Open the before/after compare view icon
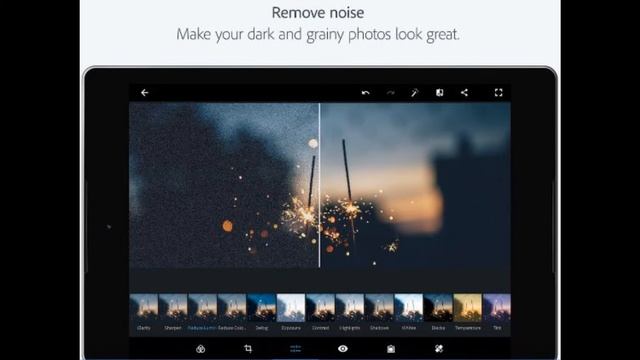Image resolution: width=640 pixels, height=360 pixels. point(440,93)
